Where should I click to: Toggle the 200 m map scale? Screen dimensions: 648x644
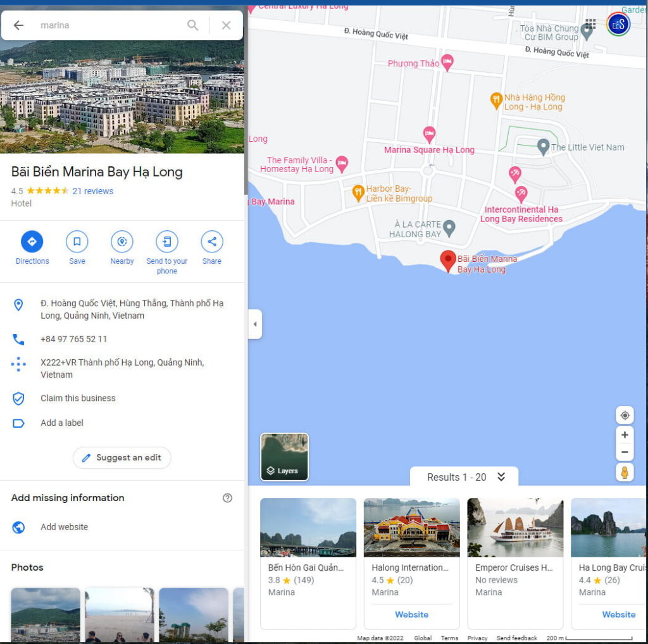tap(589, 638)
